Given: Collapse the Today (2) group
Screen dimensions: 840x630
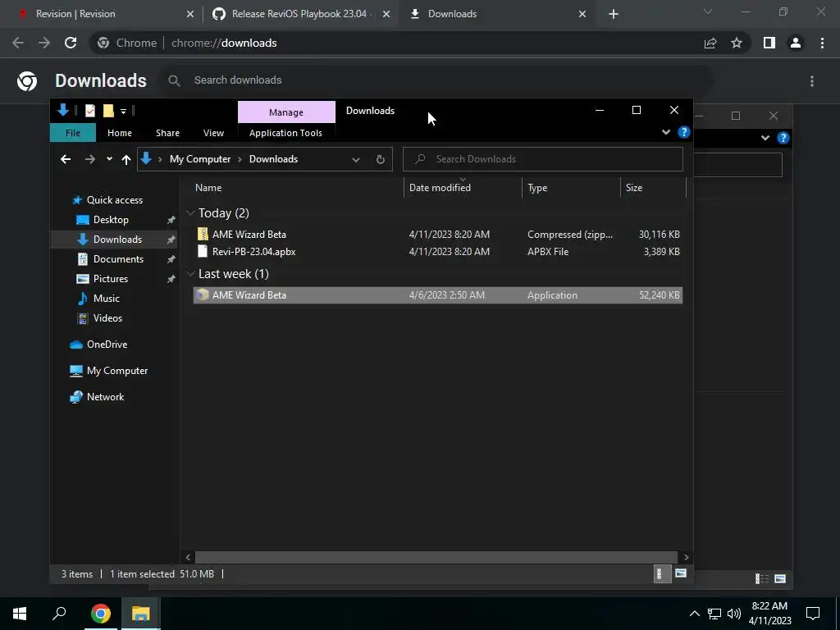Looking at the screenshot, I should point(190,213).
